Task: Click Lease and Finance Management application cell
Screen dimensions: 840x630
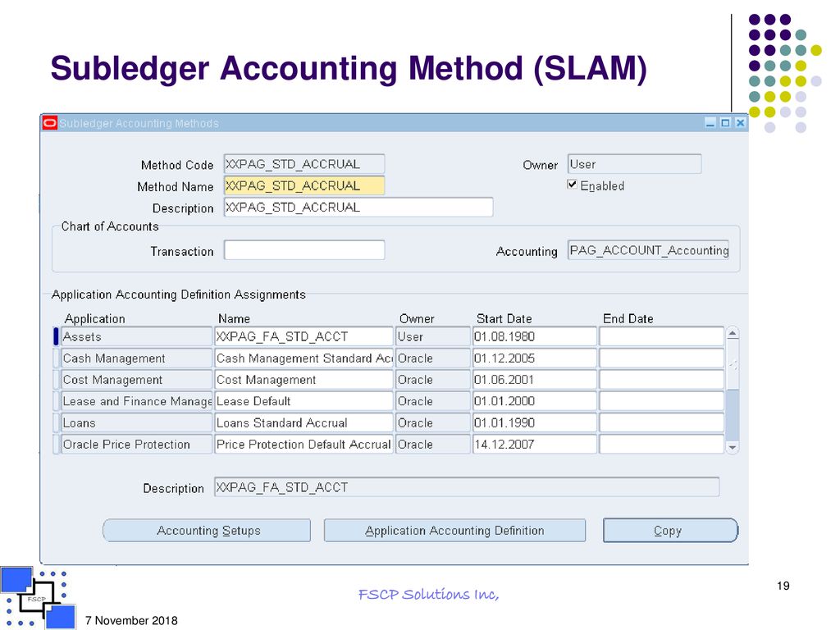Action: (137, 400)
